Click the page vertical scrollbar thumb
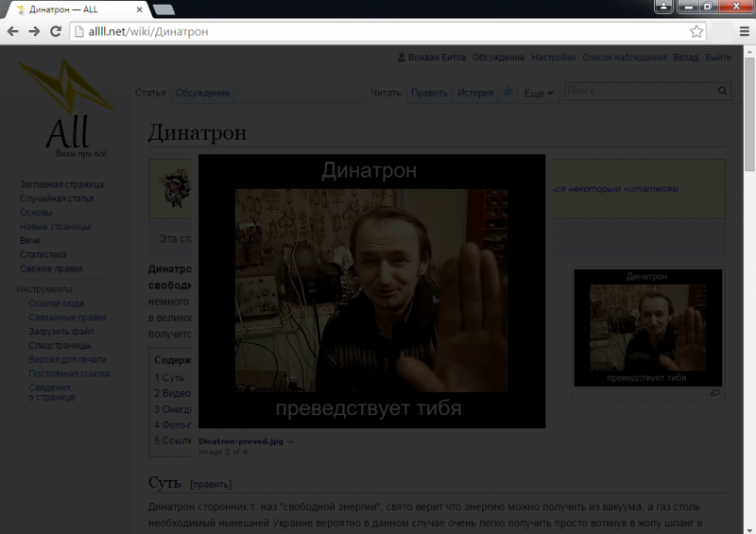Viewport: 756px width, 534px height. 749,113
